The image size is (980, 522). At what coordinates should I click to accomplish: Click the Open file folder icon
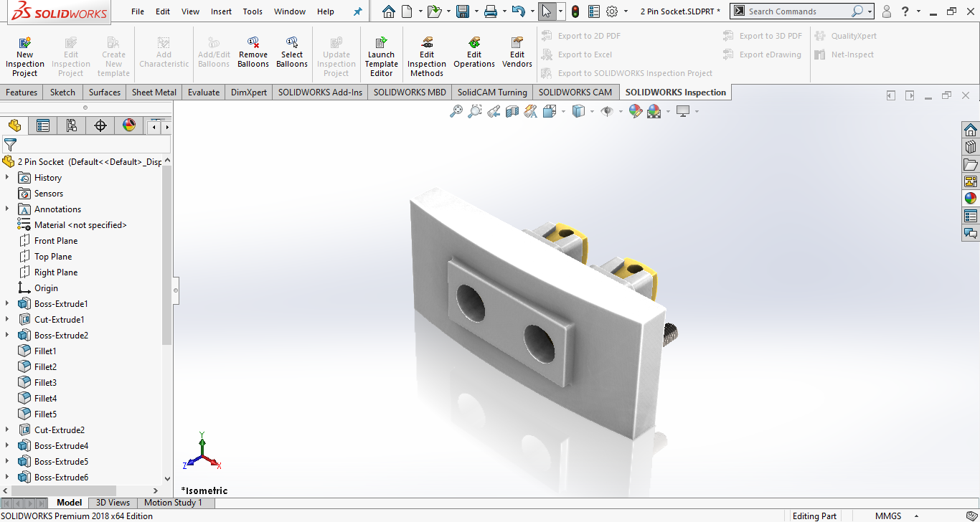click(433, 11)
